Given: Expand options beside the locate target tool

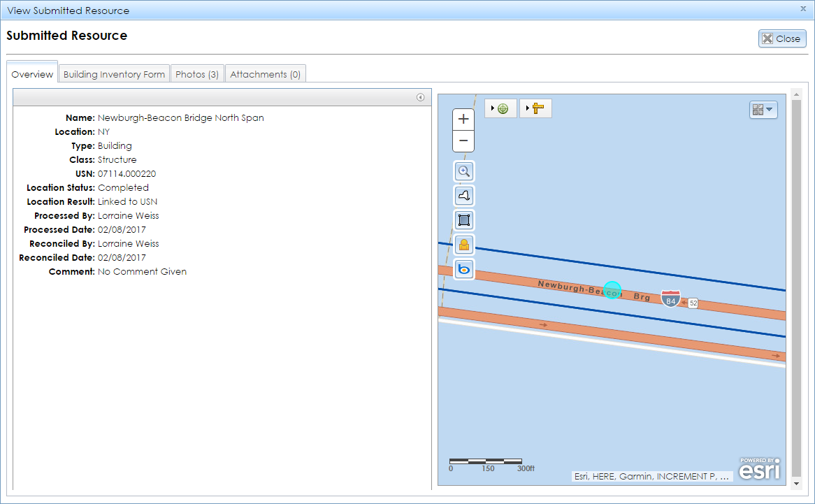Looking at the screenshot, I should 493,108.
